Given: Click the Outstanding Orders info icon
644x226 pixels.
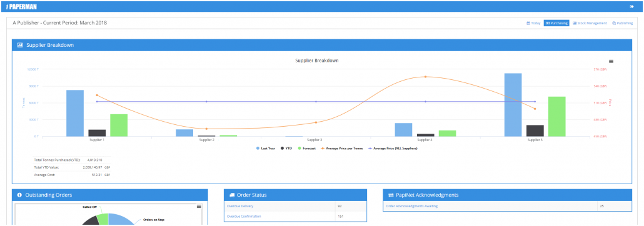Looking at the screenshot, I should click(19, 195).
